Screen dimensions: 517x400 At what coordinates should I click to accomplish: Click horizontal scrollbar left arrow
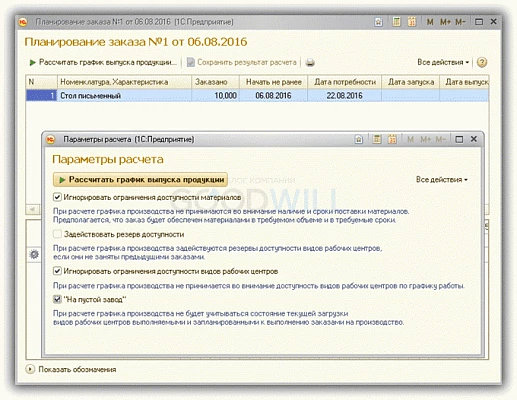click(33, 209)
